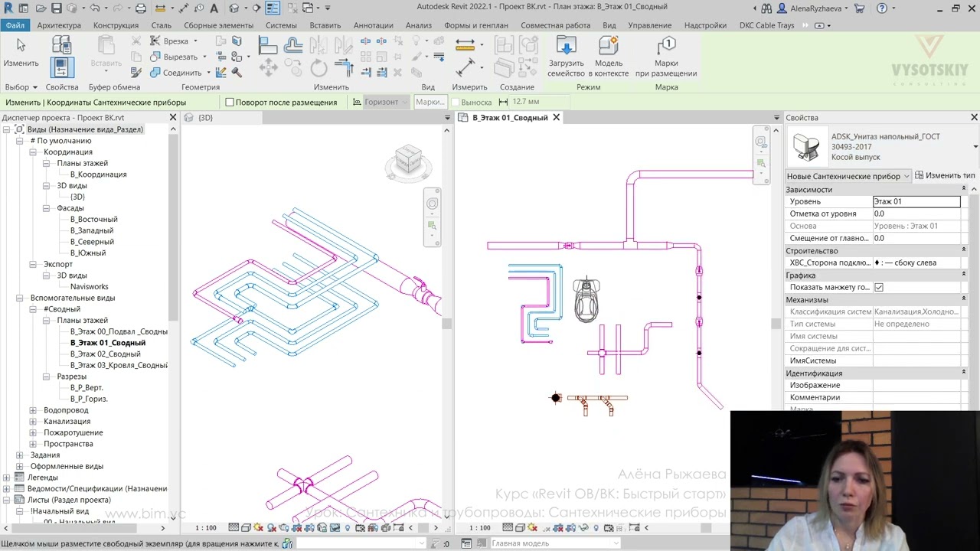Click the Text (A) icon in the quick access toolbar

coord(214,8)
